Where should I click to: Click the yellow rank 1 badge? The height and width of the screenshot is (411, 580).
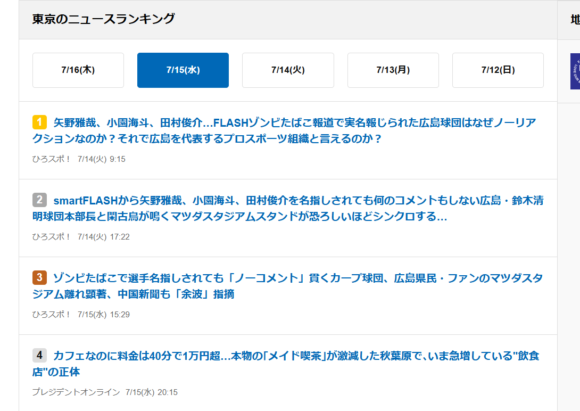[40, 122]
